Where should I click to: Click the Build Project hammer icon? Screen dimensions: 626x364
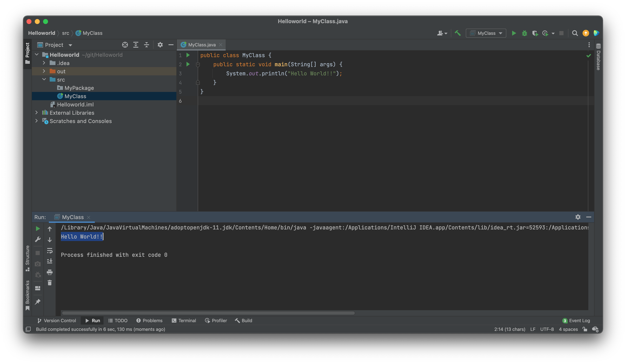(x=457, y=33)
